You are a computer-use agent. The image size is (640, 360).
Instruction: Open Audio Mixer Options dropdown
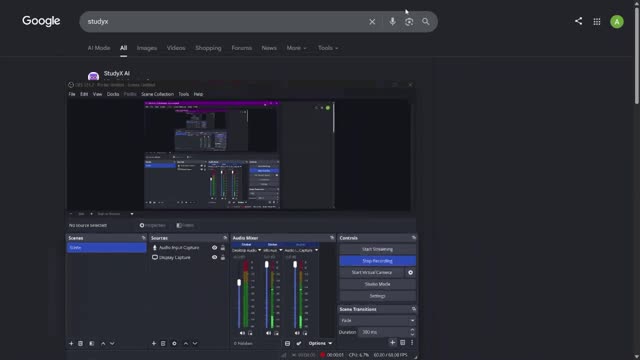coord(320,343)
